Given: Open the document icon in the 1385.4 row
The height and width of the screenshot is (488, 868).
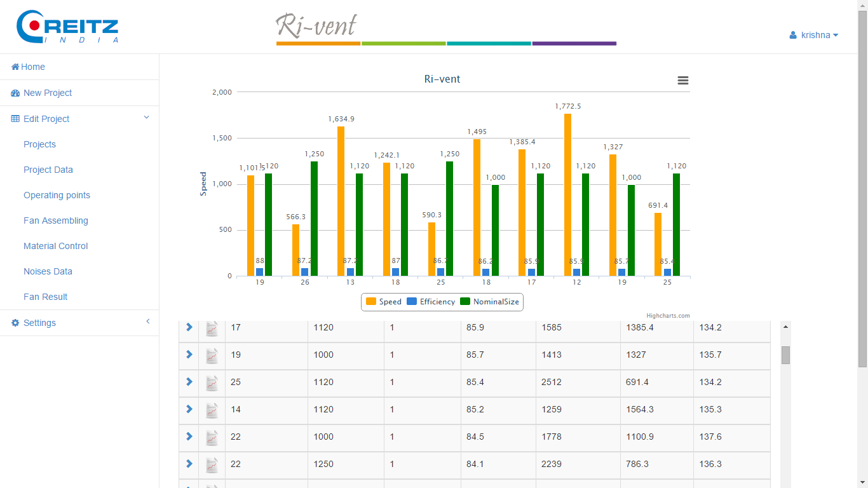Looking at the screenshot, I should 212,329.
